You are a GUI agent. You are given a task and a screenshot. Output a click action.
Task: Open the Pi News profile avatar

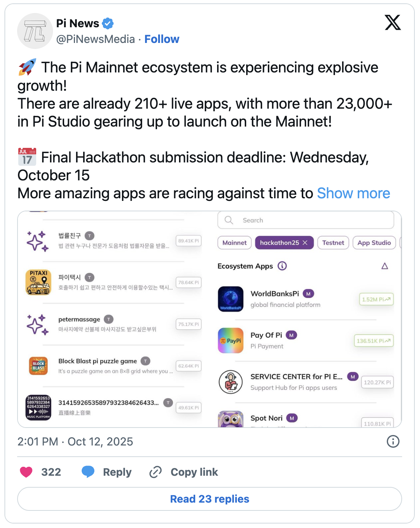click(35, 31)
